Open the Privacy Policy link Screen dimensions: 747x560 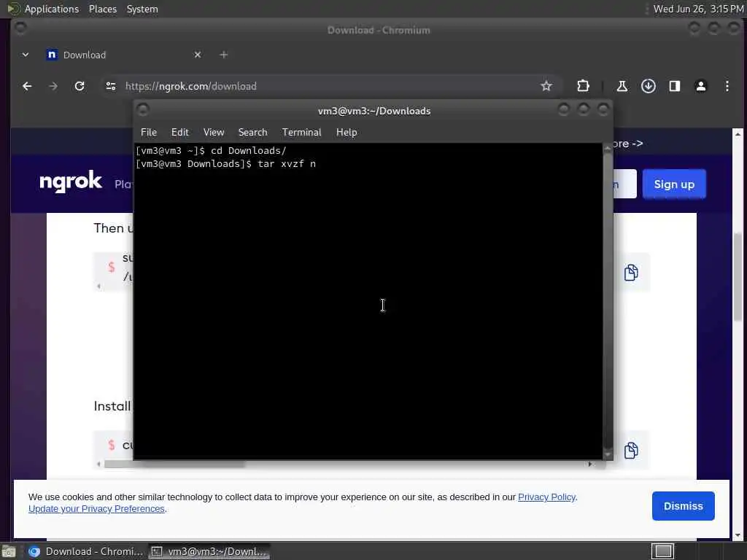547,497
